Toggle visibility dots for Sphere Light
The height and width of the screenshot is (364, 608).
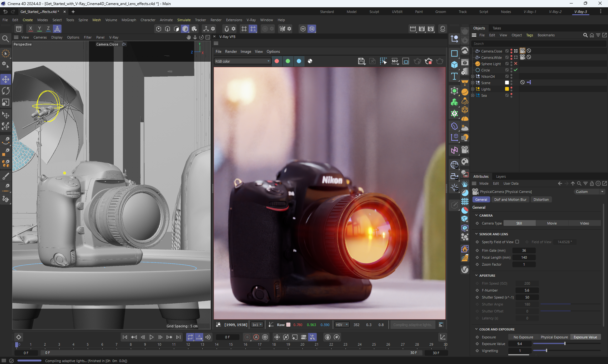point(511,64)
